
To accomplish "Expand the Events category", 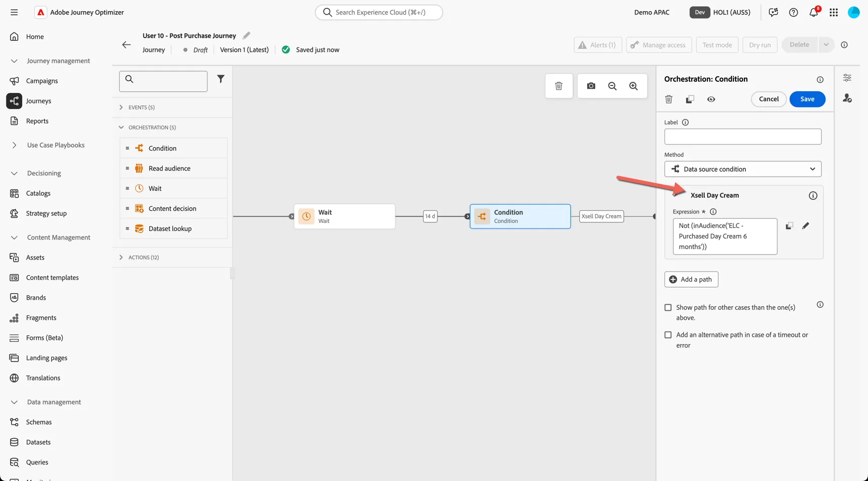I will coord(121,107).
